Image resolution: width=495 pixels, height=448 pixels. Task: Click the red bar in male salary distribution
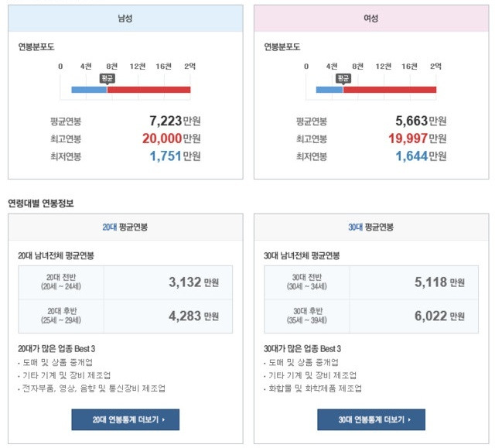(x=148, y=90)
